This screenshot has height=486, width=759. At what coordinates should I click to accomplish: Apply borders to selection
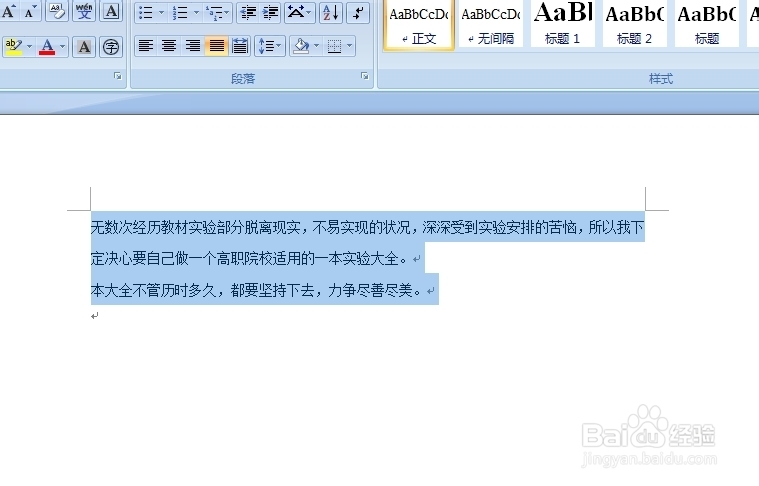tap(334, 46)
